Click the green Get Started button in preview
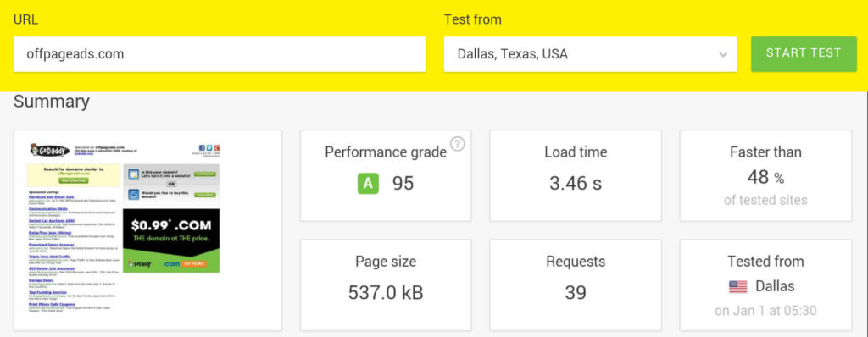The width and height of the screenshot is (868, 337). (x=74, y=180)
